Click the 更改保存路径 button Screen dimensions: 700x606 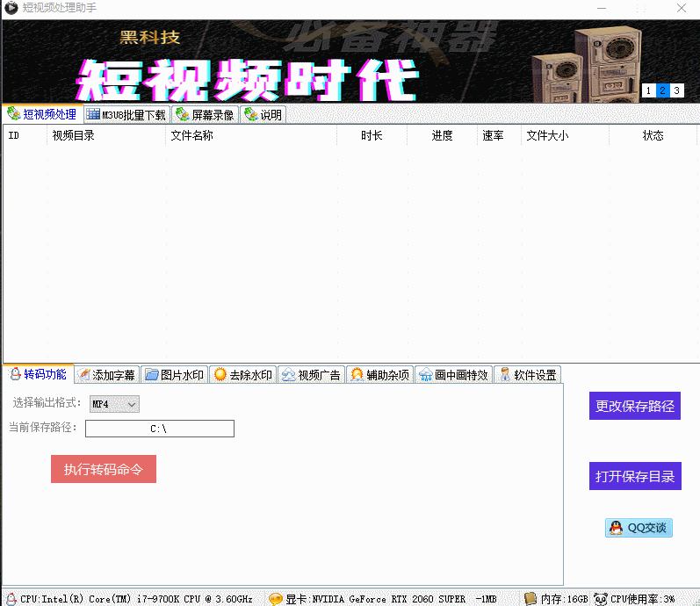pyautogui.click(x=635, y=406)
